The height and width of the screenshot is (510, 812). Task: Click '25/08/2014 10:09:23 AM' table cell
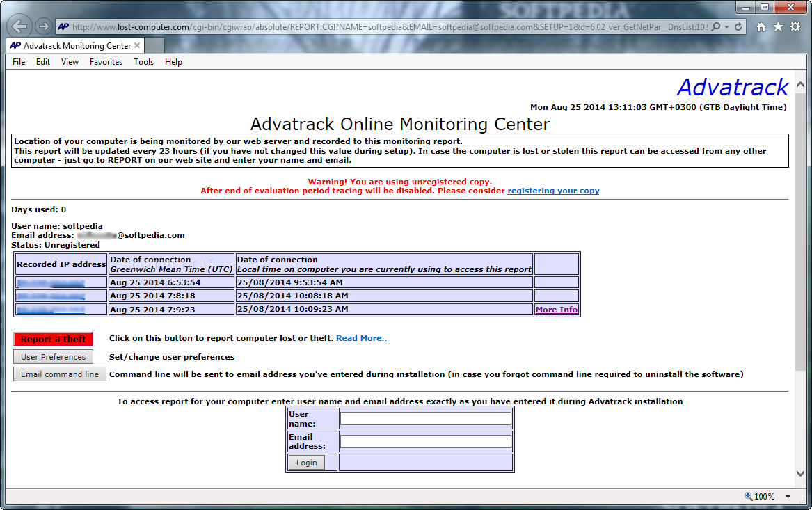tap(383, 309)
